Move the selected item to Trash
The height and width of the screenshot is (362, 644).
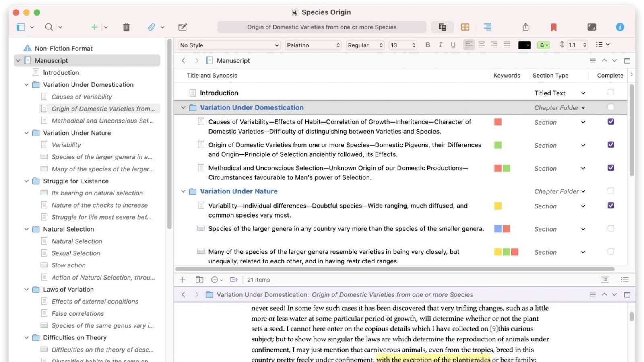click(126, 27)
